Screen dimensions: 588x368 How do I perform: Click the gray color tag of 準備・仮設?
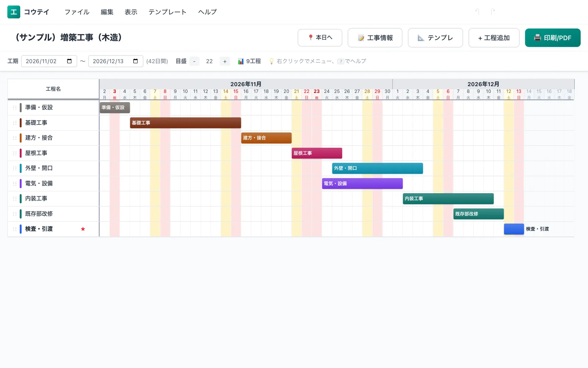coord(21,108)
